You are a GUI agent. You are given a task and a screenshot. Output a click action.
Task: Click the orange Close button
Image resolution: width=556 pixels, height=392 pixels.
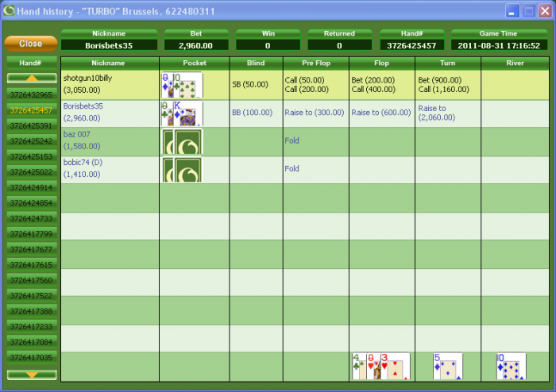tap(31, 44)
